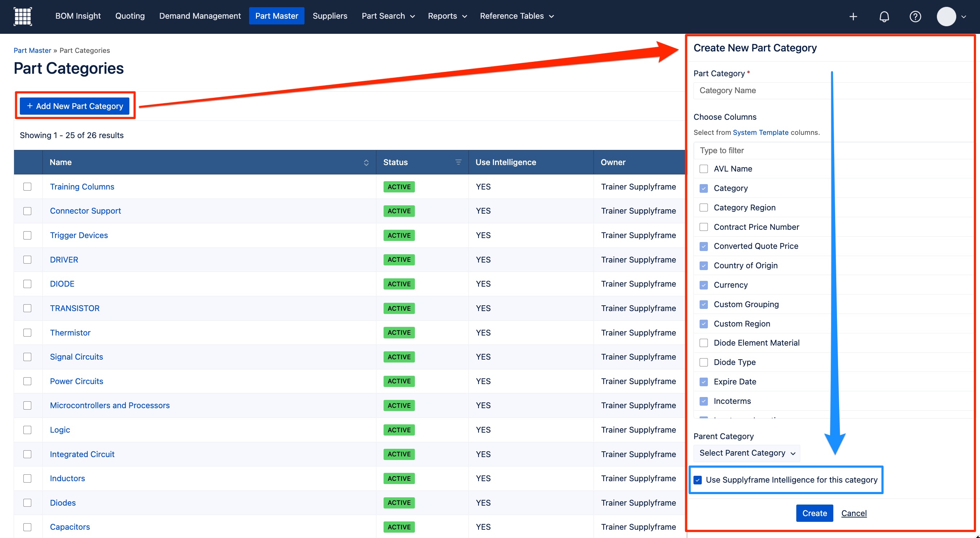Screen dimensions: 980x538
Task: Select the Thermistor row checkbox
Action: click(27, 333)
